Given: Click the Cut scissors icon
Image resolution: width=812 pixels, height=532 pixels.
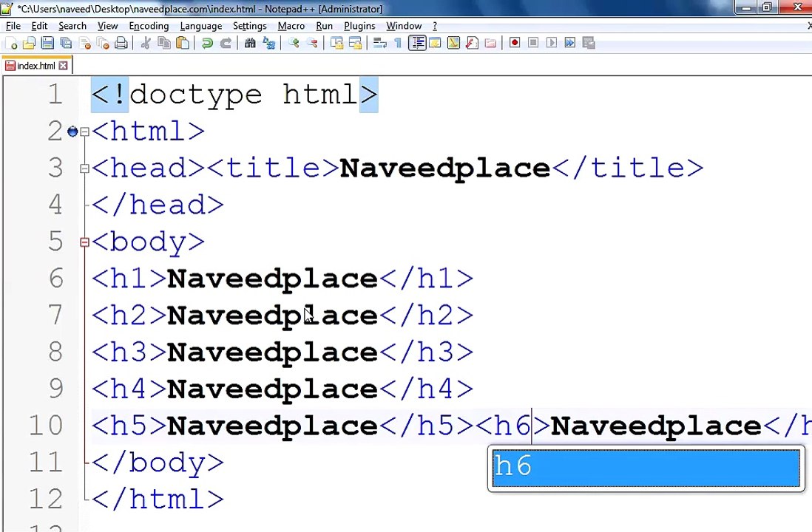Looking at the screenshot, I should (146, 43).
